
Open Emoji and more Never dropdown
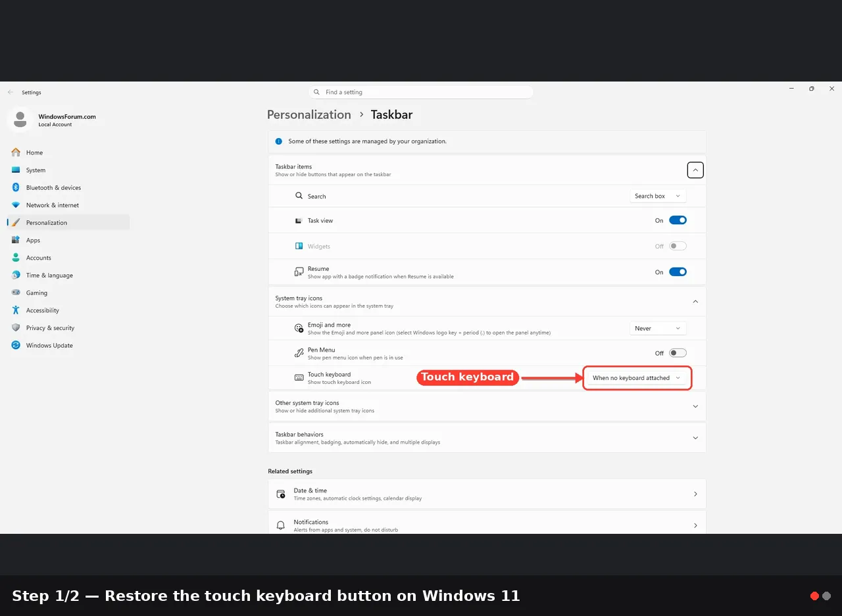[x=658, y=328]
